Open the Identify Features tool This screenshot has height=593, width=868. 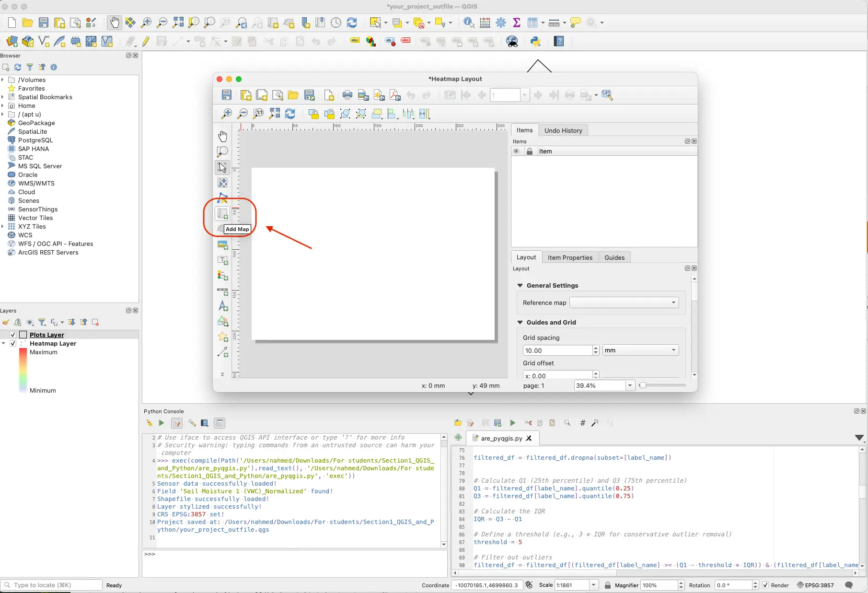pos(469,23)
